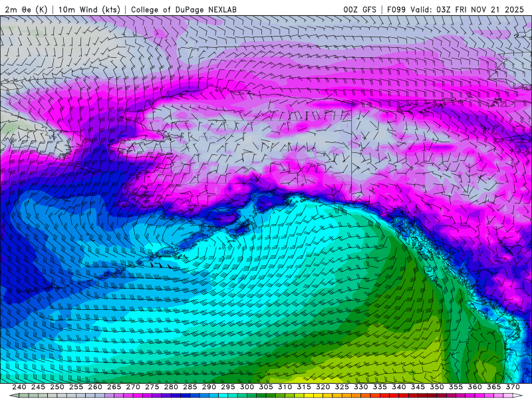Click the 280 legend number
The image size is (532, 399).
tap(171, 387)
